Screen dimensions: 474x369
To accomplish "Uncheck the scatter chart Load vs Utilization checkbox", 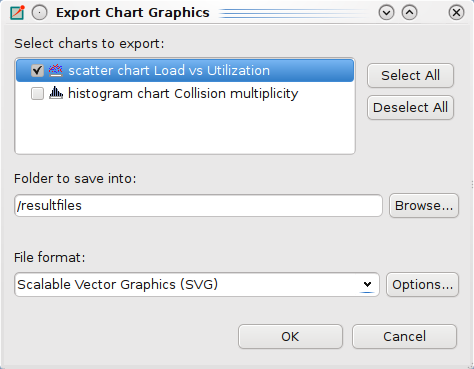I will [x=37, y=70].
